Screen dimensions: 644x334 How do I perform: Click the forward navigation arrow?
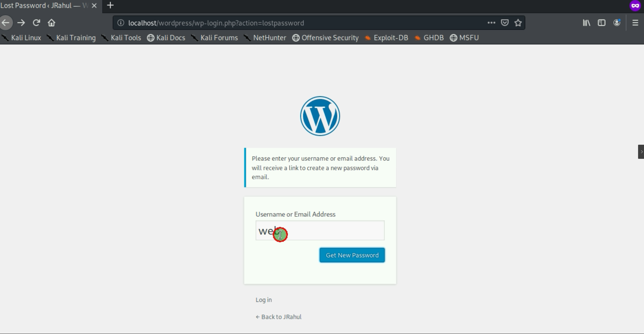coord(21,23)
